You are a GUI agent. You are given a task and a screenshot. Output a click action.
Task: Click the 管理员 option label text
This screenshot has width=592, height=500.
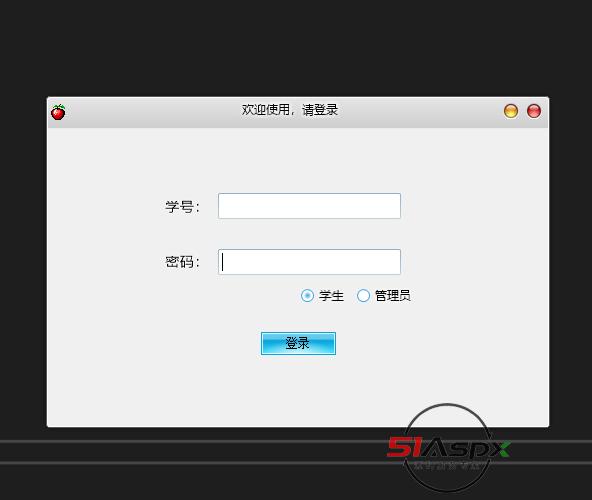393,295
